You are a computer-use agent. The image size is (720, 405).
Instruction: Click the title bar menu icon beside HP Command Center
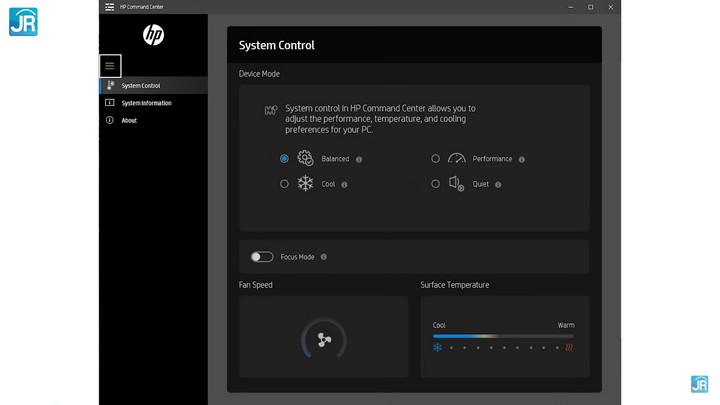click(109, 7)
